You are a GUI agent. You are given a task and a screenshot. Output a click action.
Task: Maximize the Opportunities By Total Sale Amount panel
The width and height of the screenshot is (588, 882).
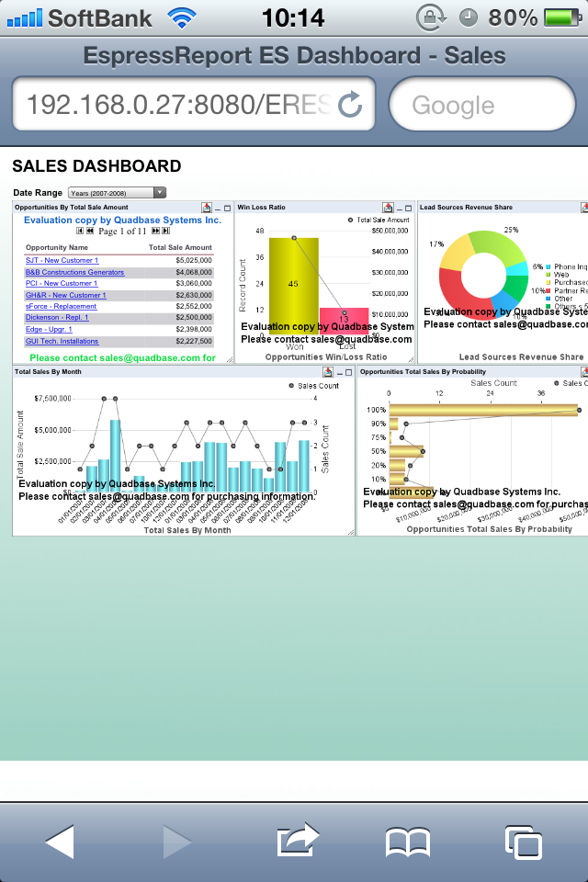pos(227,209)
